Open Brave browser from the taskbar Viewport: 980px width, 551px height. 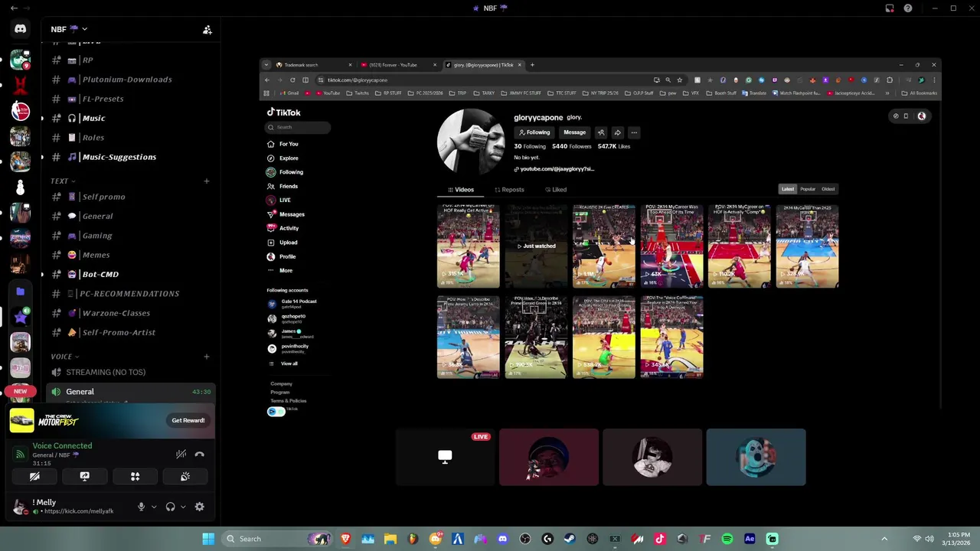(x=345, y=539)
